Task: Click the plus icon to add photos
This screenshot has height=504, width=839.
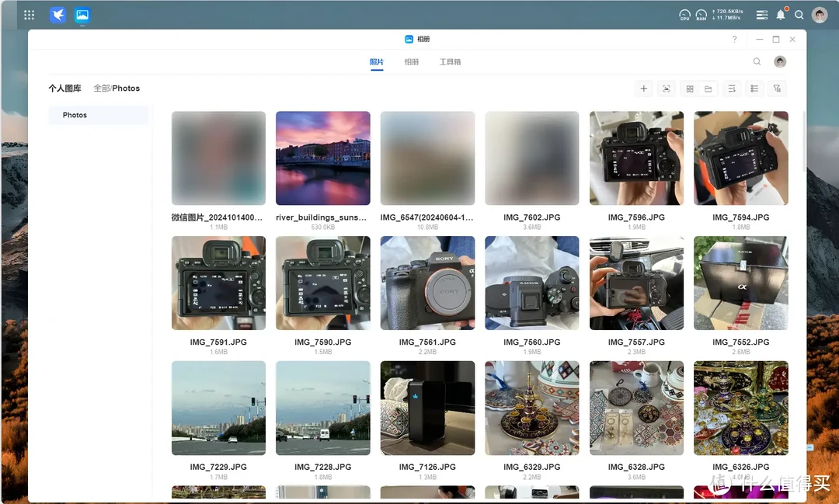Action: (x=643, y=89)
